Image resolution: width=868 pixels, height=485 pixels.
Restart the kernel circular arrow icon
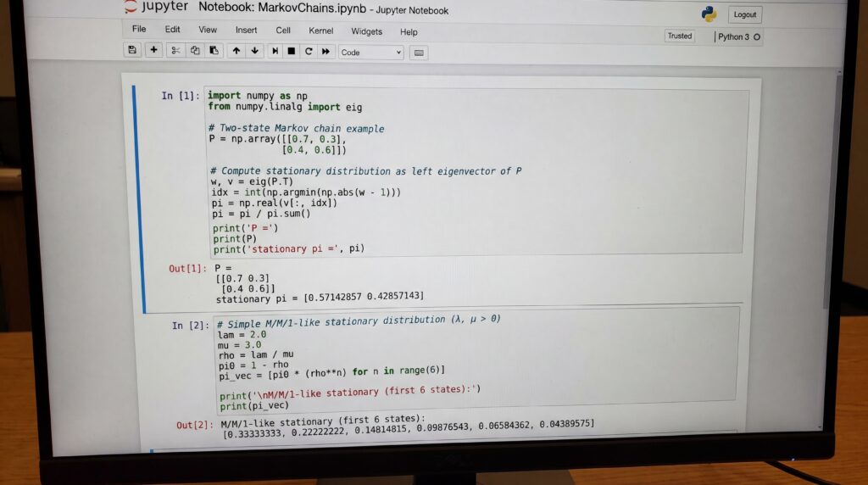309,52
